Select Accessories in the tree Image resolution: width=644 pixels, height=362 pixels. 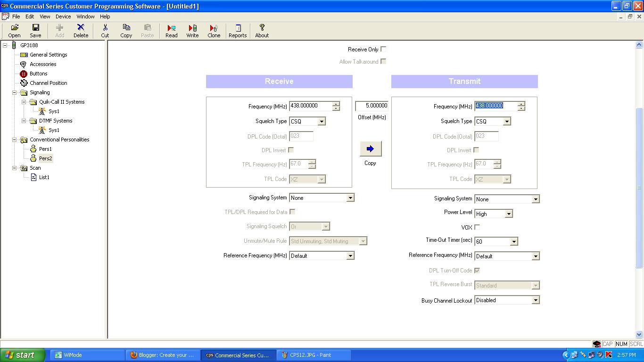coord(43,64)
